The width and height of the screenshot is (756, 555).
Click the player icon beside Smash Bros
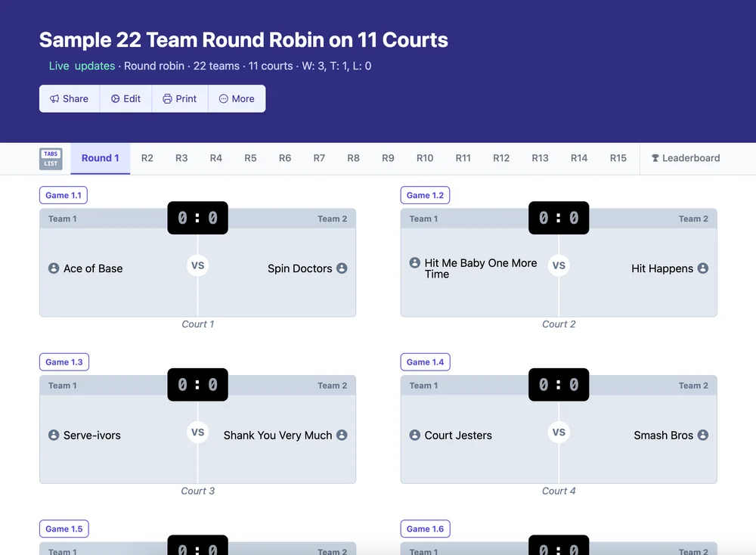pos(702,435)
